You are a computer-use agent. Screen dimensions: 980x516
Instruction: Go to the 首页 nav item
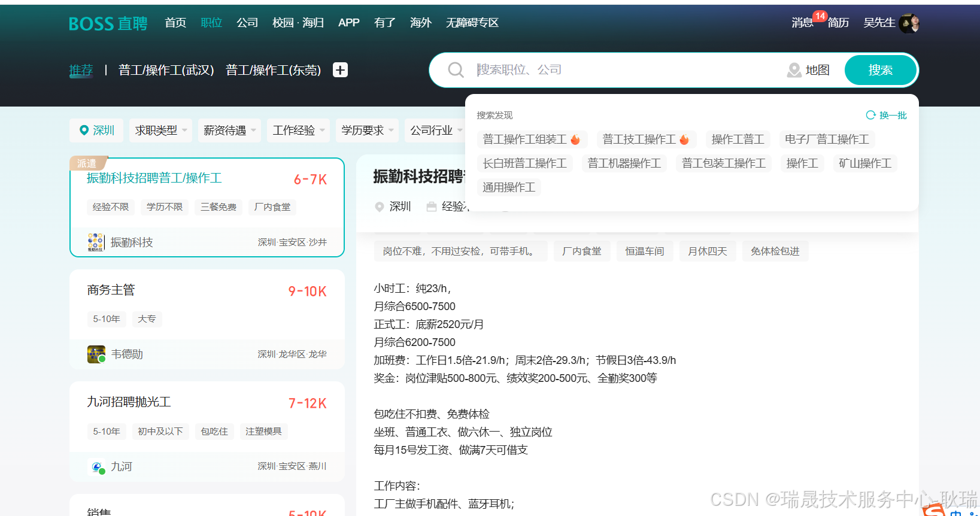click(175, 23)
